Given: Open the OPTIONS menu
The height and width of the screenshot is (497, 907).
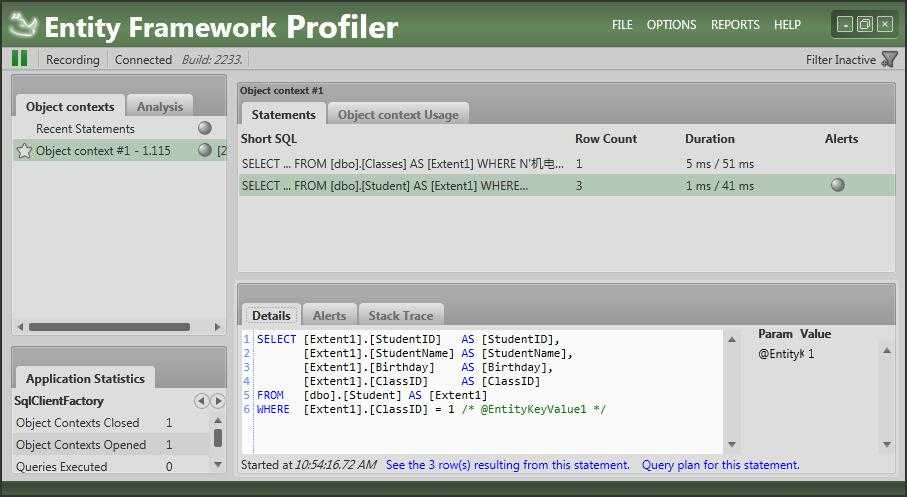Looking at the screenshot, I should [672, 25].
